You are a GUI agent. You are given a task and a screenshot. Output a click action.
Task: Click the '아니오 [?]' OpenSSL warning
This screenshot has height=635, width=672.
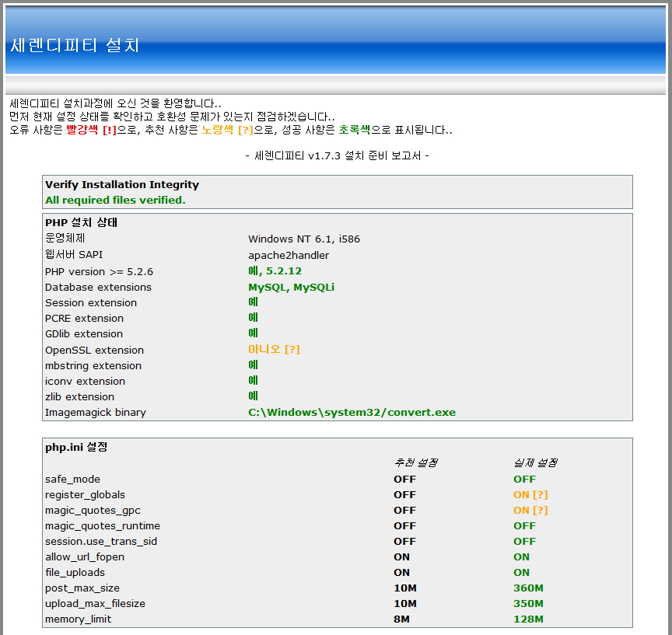click(274, 349)
